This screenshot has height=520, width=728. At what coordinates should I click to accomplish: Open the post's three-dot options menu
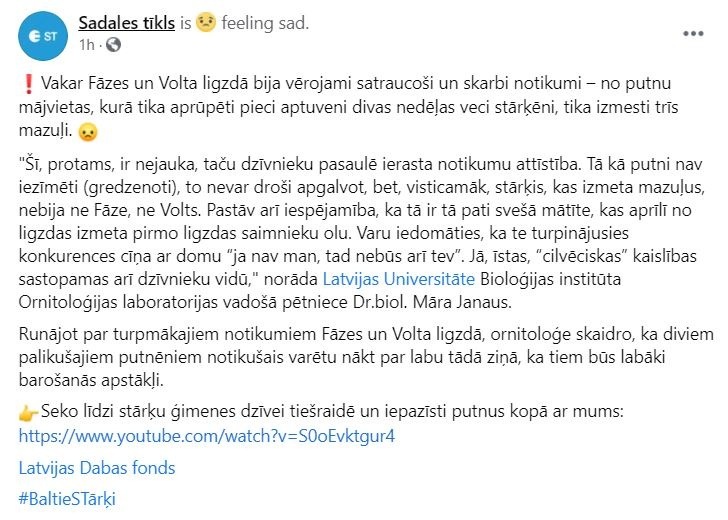(693, 33)
